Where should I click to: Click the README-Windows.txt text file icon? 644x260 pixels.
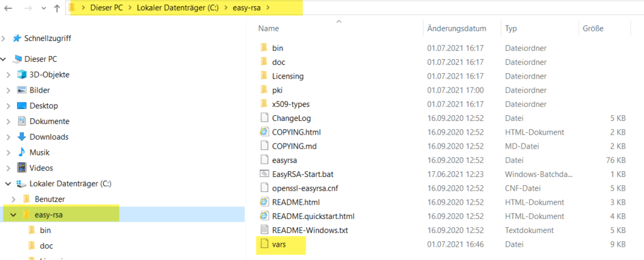click(x=264, y=229)
